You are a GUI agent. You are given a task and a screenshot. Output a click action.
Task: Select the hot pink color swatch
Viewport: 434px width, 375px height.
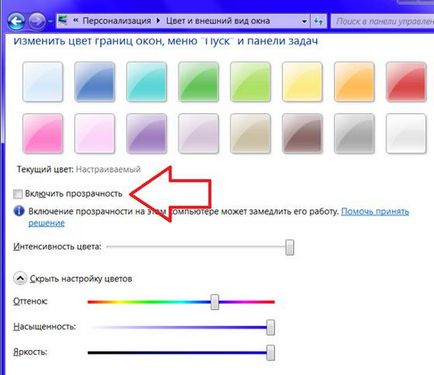[x=43, y=133]
